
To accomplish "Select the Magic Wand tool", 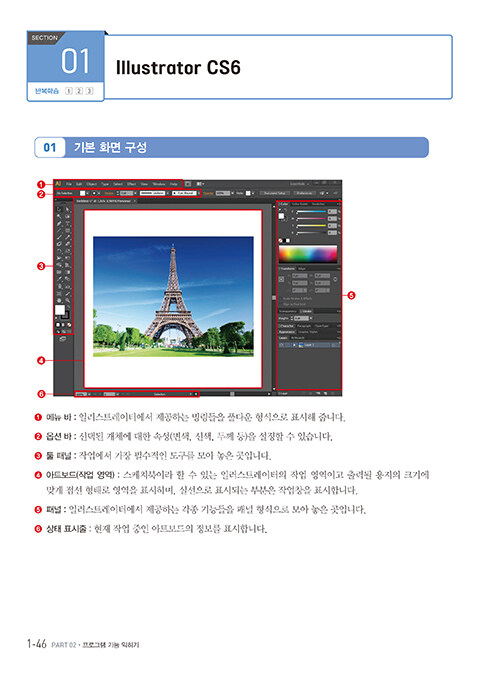I will 59,216.
